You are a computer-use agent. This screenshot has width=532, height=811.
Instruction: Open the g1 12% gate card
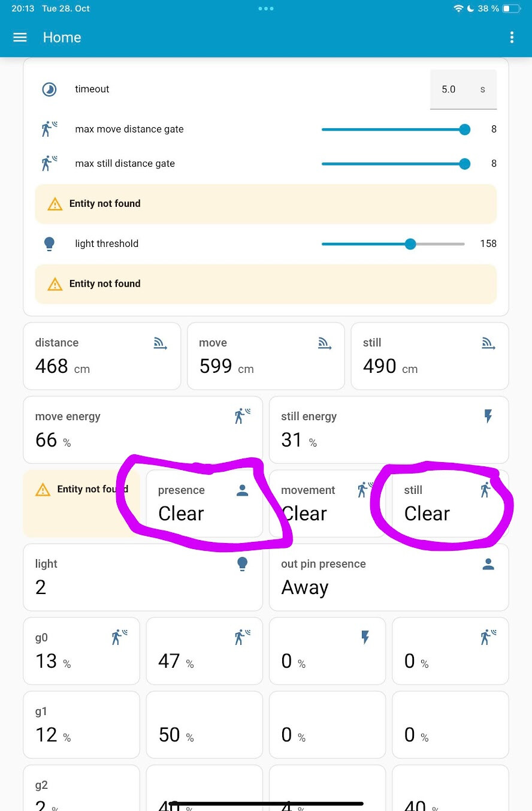(x=81, y=724)
